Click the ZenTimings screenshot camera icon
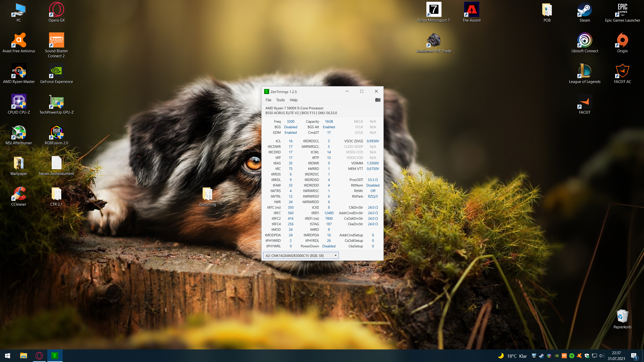The width and height of the screenshot is (644, 362). tap(378, 100)
